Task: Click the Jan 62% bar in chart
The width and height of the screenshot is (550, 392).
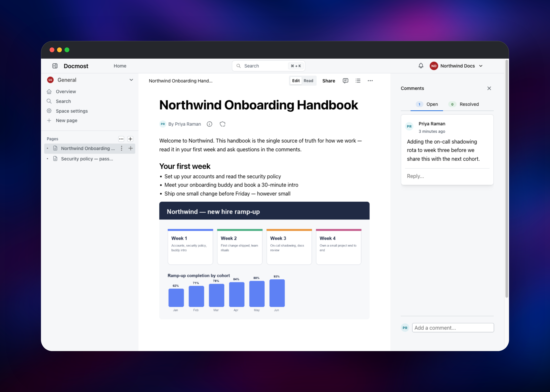Action: [x=176, y=298]
